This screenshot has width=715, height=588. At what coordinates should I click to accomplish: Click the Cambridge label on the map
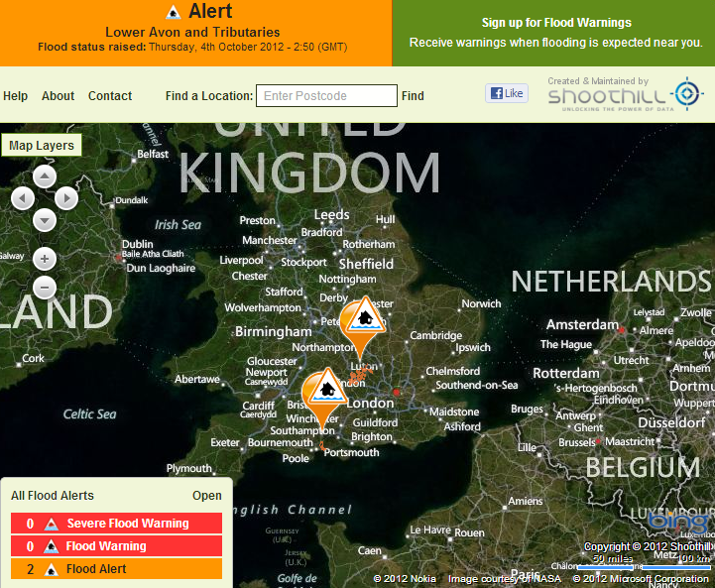pyautogui.click(x=436, y=335)
